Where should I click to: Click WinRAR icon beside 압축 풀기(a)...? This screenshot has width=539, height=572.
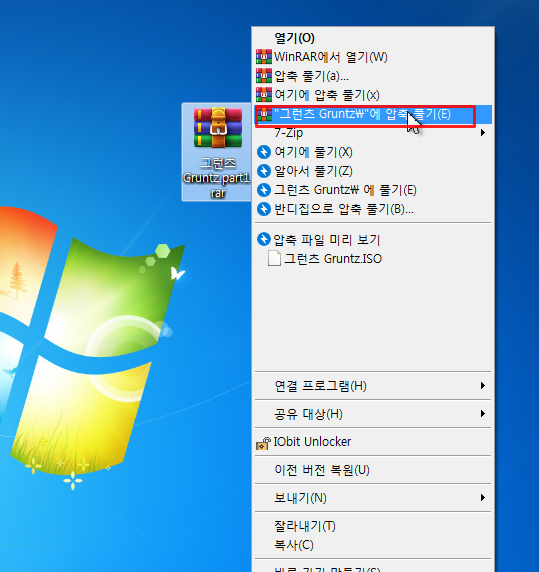tap(264, 76)
